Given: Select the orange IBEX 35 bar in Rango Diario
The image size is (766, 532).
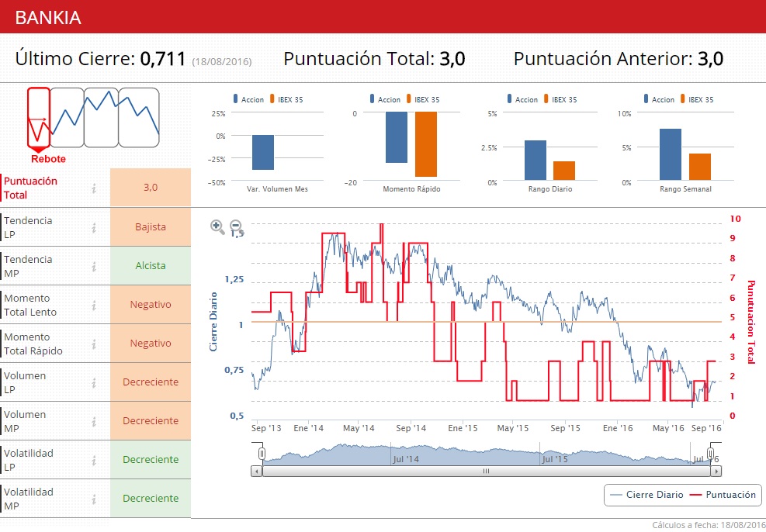Looking at the screenshot, I should [564, 171].
